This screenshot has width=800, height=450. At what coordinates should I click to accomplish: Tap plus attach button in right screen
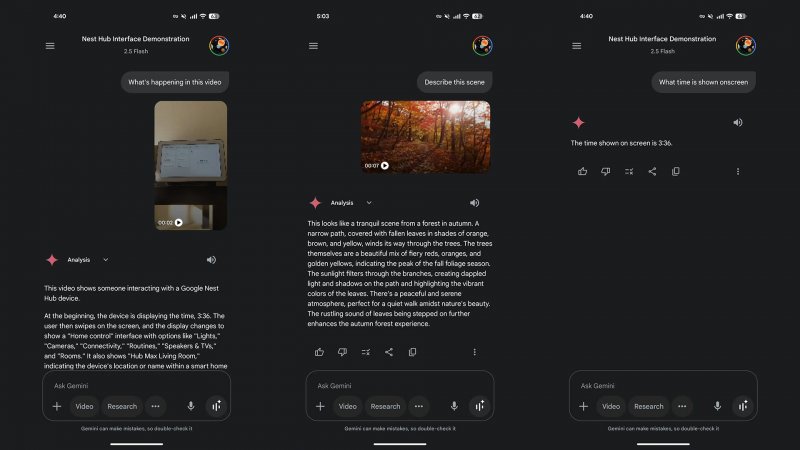(x=583, y=407)
